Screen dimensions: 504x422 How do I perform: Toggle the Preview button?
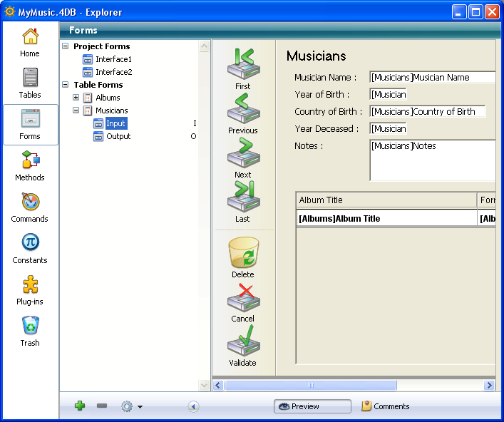[x=312, y=406]
